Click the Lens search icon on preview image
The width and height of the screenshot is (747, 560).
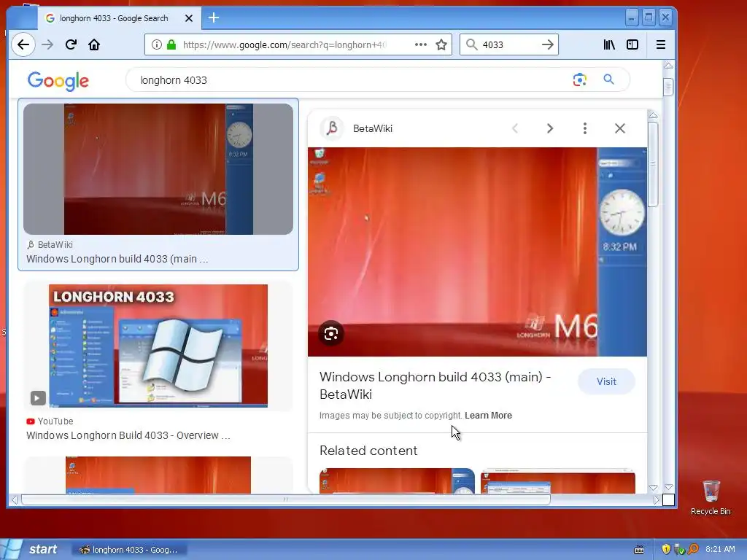coord(330,333)
